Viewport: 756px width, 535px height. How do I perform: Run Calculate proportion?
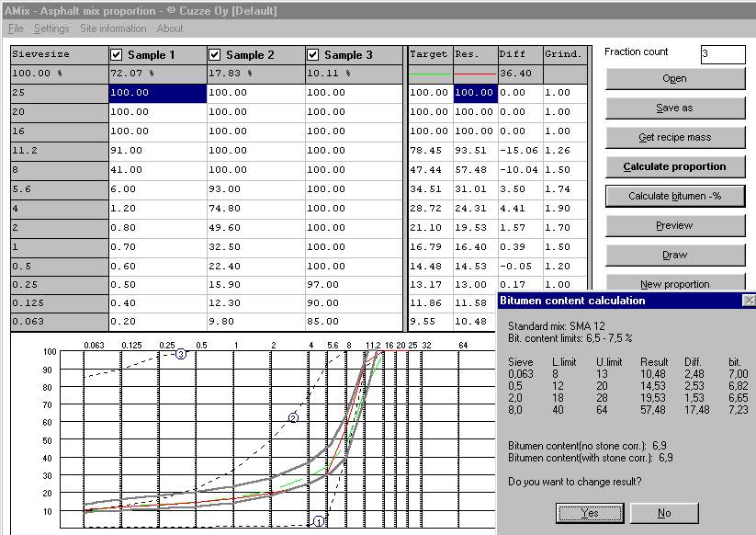coord(675,167)
